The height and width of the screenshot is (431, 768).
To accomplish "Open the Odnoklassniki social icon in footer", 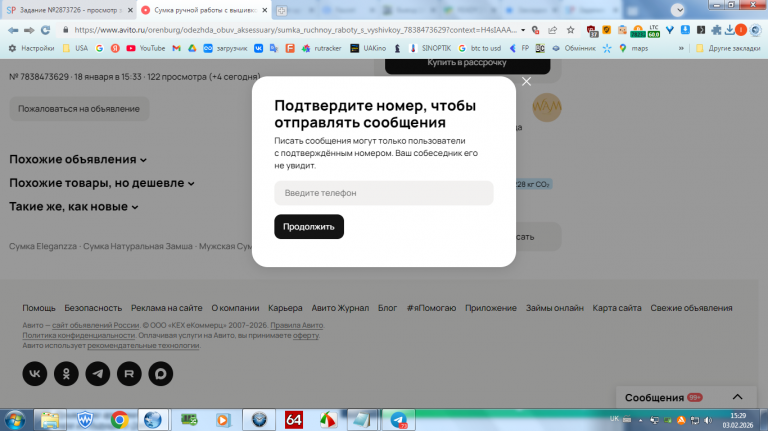I will (x=66, y=374).
